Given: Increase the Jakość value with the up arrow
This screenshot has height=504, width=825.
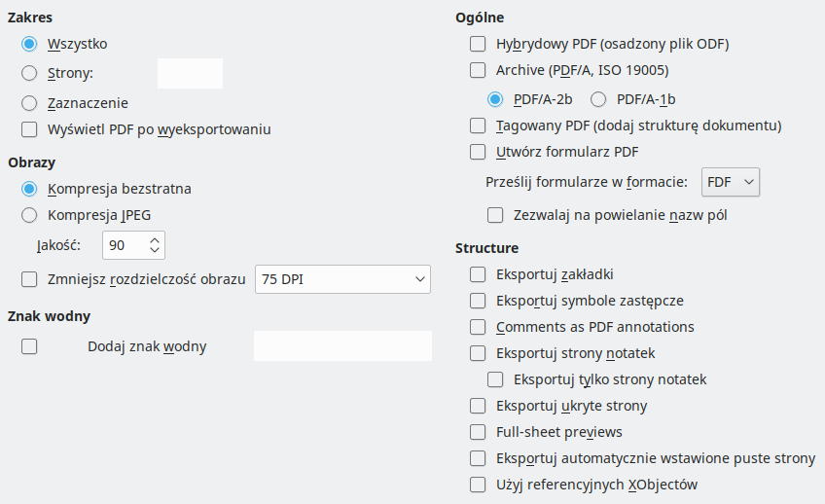Looking at the screenshot, I should (x=156, y=240).
